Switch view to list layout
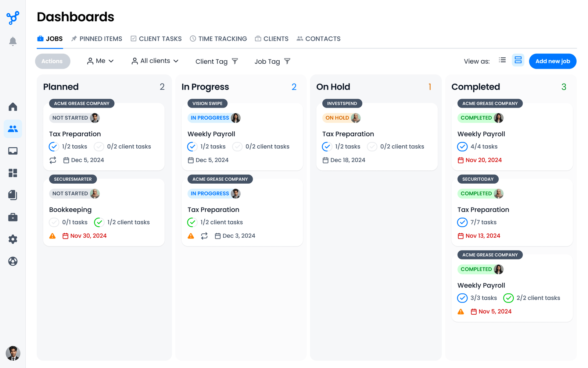Viewport: 588px width, 368px height. coord(502,60)
